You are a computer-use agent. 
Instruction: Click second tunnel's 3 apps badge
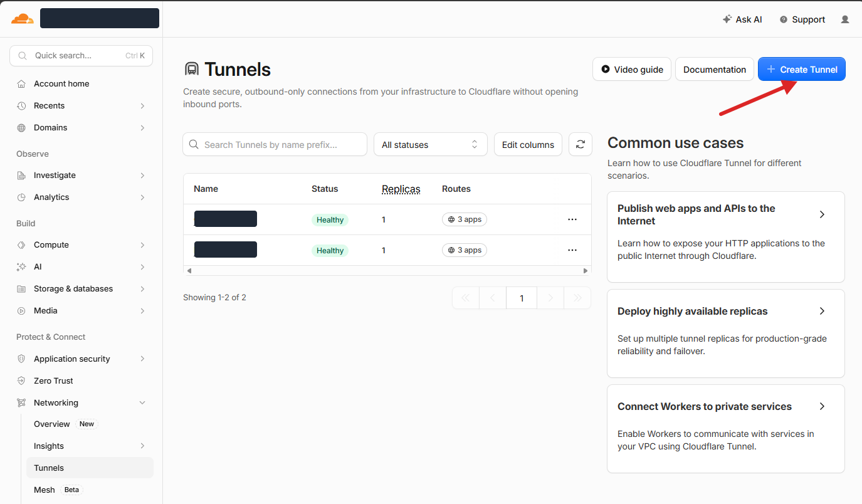coord(465,251)
